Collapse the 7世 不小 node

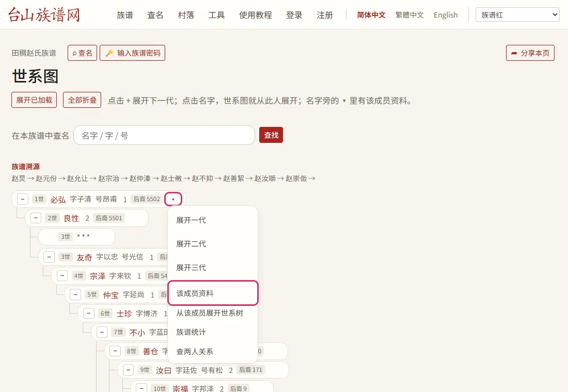[102, 332]
